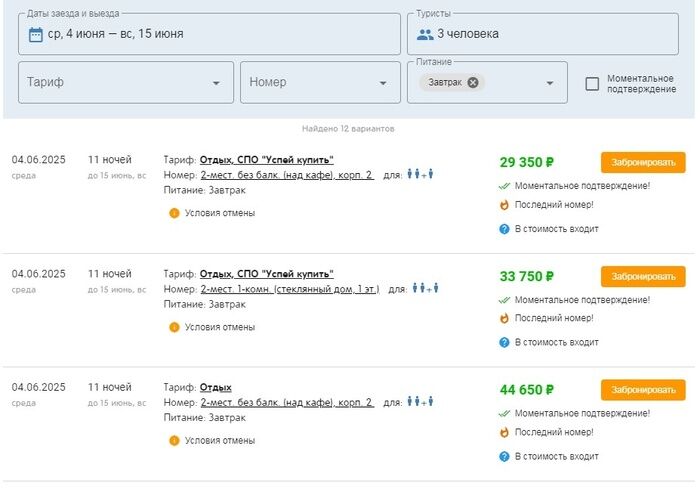This screenshot has height=489, width=700.
Task: Remove the Завтрак chip with its X icon
Action: [473, 83]
